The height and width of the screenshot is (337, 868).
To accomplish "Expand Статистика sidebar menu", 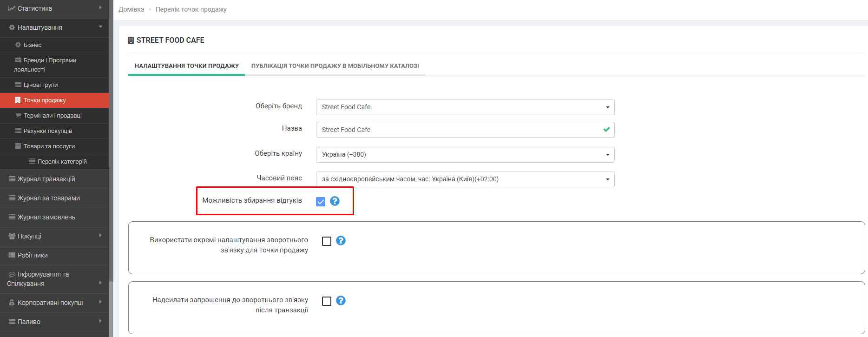I will tap(35, 8).
